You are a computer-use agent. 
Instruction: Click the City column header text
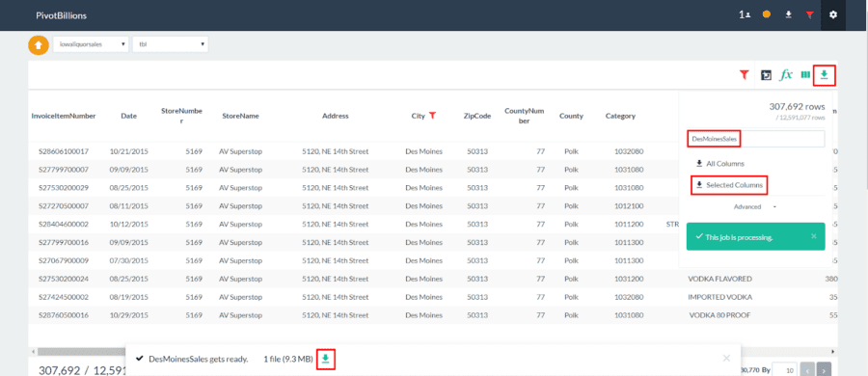click(418, 116)
